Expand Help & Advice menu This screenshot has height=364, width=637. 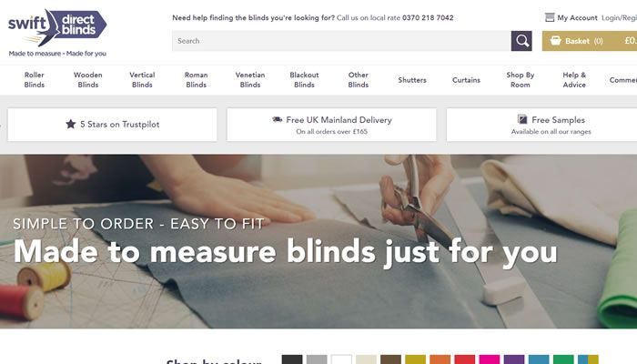(574, 80)
